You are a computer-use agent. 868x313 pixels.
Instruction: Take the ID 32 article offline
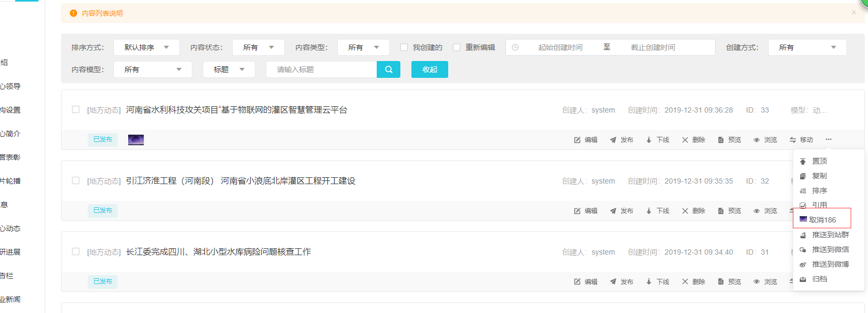(x=657, y=211)
